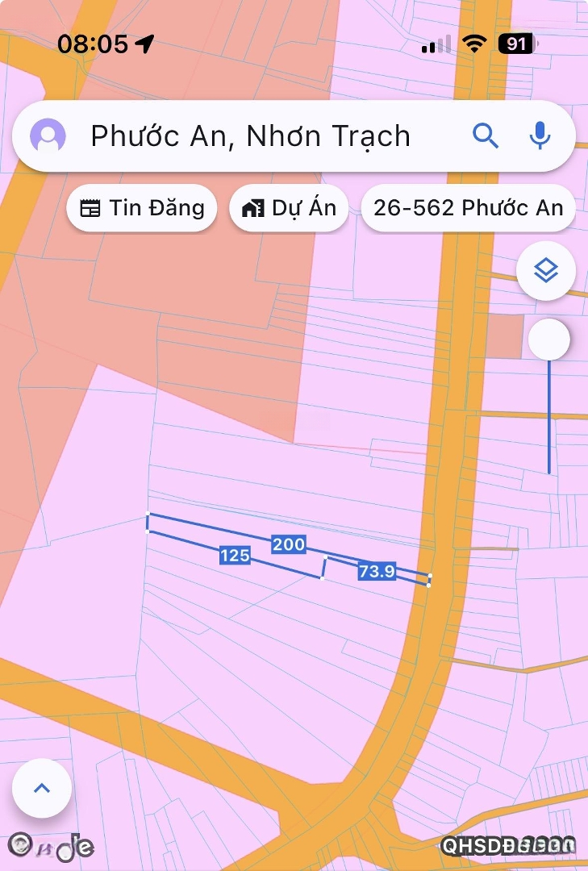The width and height of the screenshot is (588, 871).
Task: Click the search field text Phước An, Nhơn Trạch
Action: click(250, 136)
